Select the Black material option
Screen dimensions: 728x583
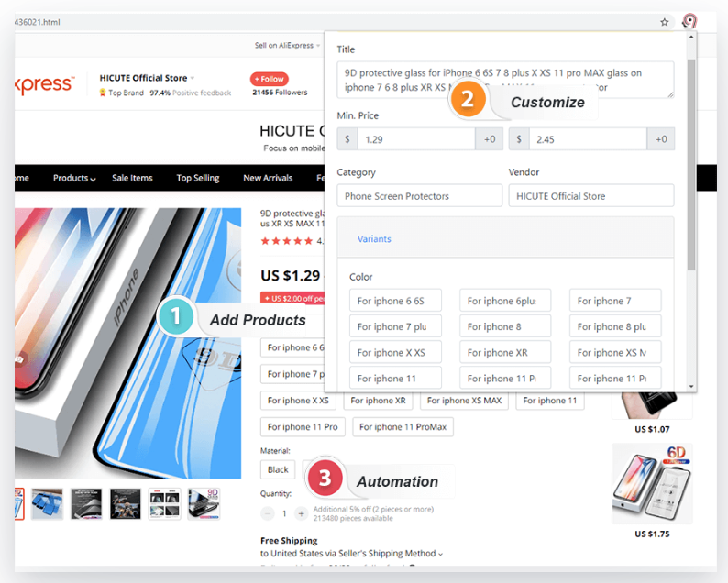pos(278,469)
